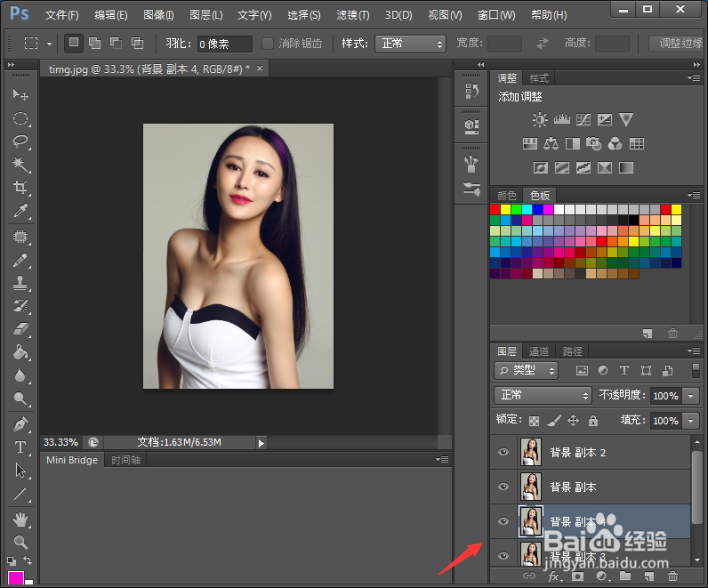
Task: Switch to the 通道 channels tab
Action: [x=539, y=351]
